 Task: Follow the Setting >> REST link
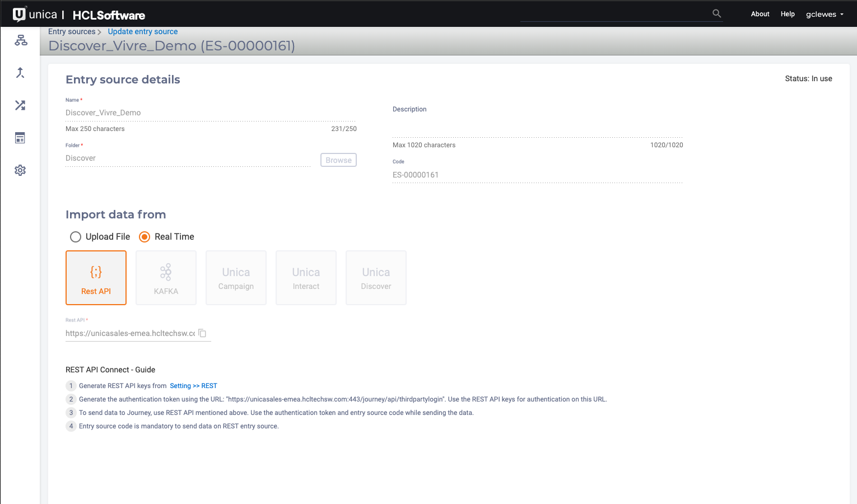(x=193, y=386)
